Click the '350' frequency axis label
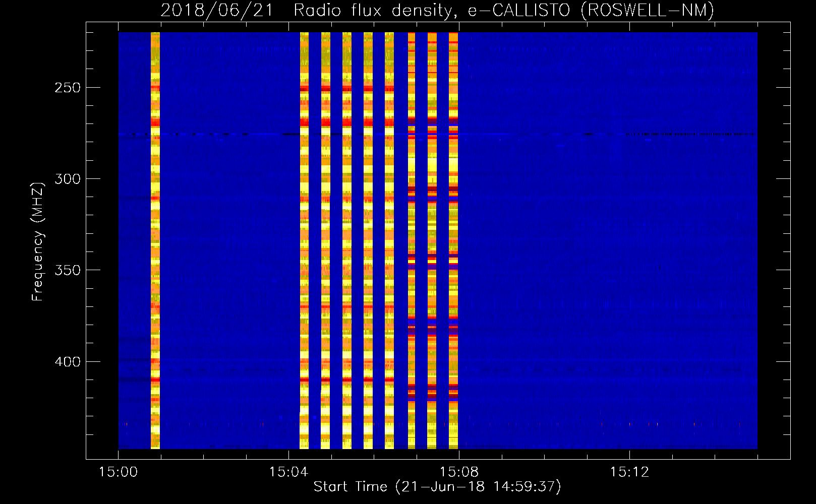 pyautogui.click(x=68, y=270)
